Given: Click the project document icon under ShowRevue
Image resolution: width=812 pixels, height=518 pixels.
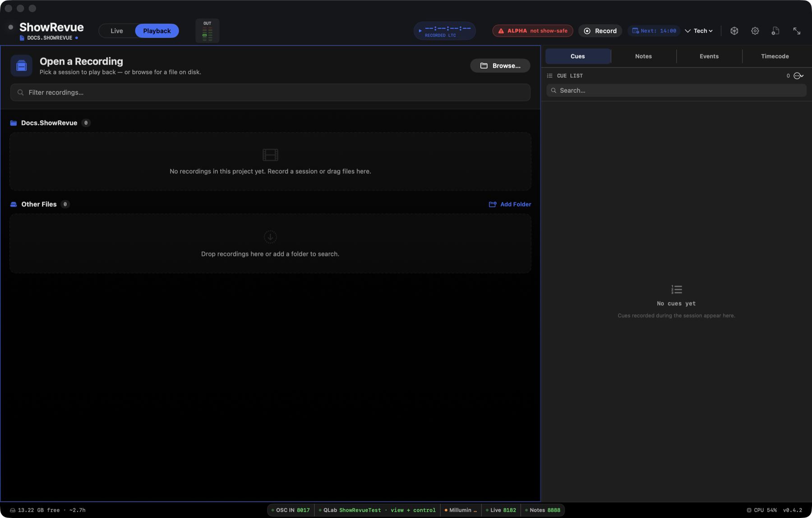Looking at the screenshot, I should click(x=22, y=38).
